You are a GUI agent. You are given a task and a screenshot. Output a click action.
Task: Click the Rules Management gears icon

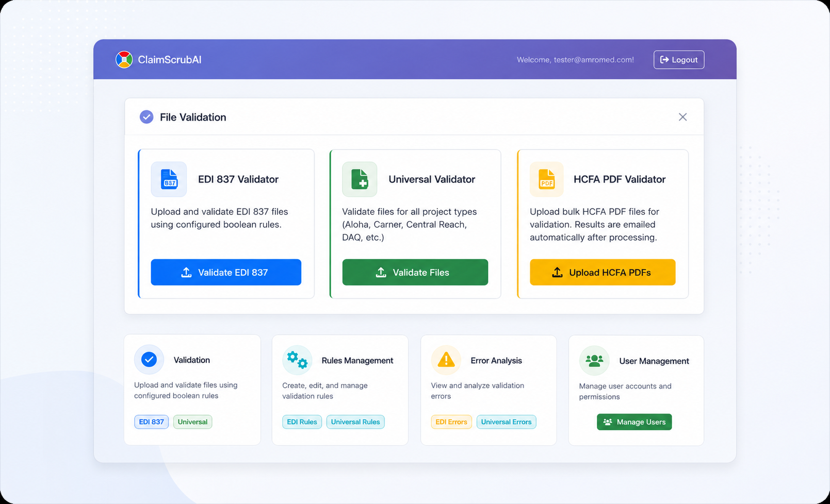point(297,360)
